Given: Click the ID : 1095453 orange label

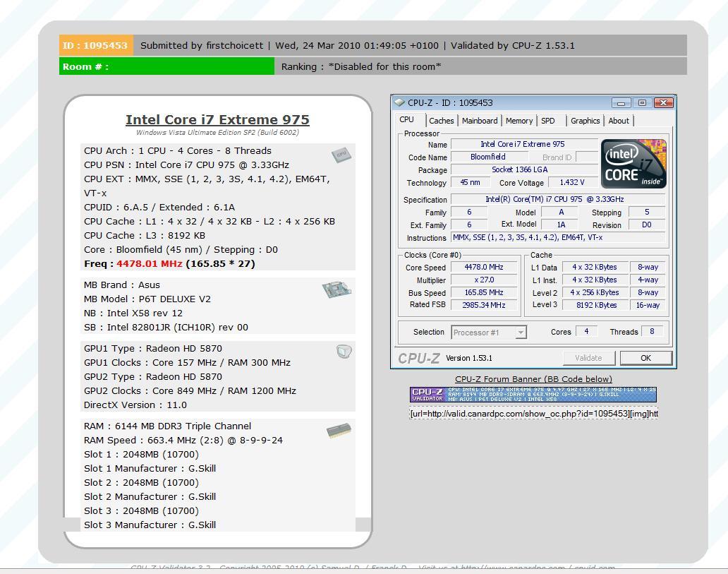Looking at the screenshot, I should pyautogui.click(x=96, y=46).
